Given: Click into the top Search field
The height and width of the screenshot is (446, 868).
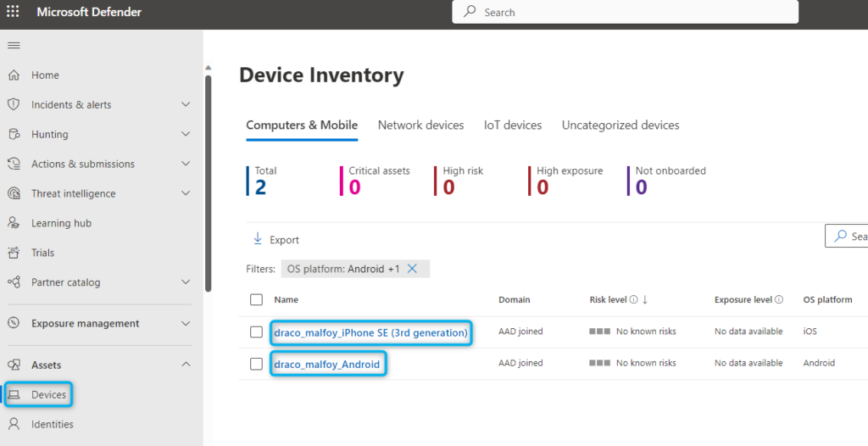Looking at the screenshot, I should coord(625,12).
